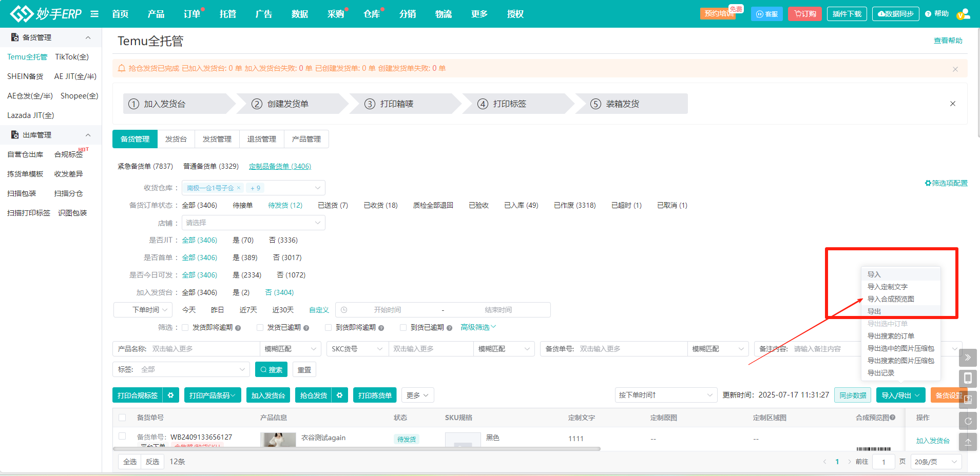Viewport: 980px width, 476px height.
Task: Open settings gear next to 打印合规标签
Action: [171, 395]
